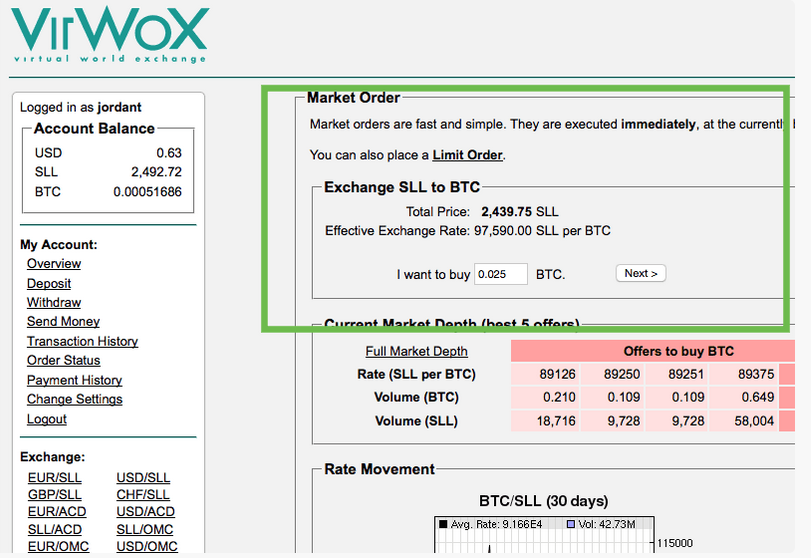Open the Full Market Depth link
The width and height of the screenshot is (811, 558).
coord(416,352)
